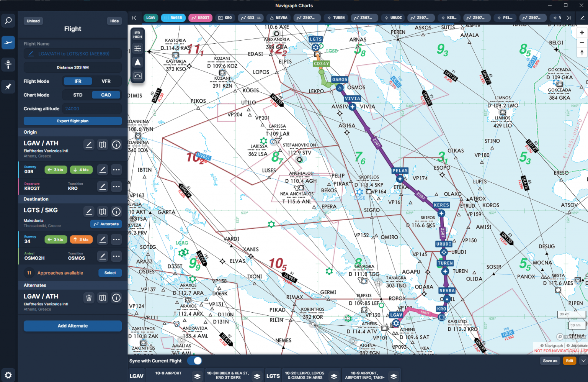588x382 pixels.
Task: Open settings gear icon
Action: [8, 375]
